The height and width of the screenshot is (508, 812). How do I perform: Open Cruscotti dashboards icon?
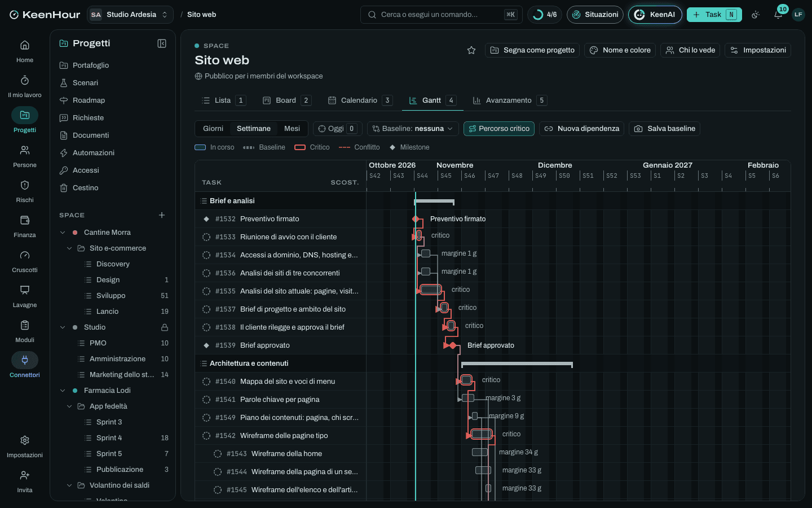tap(25, 255)
